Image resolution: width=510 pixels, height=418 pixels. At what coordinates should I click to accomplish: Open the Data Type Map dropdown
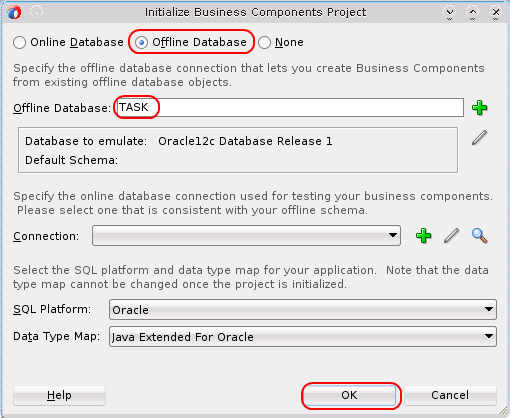[x=303, y=337]
